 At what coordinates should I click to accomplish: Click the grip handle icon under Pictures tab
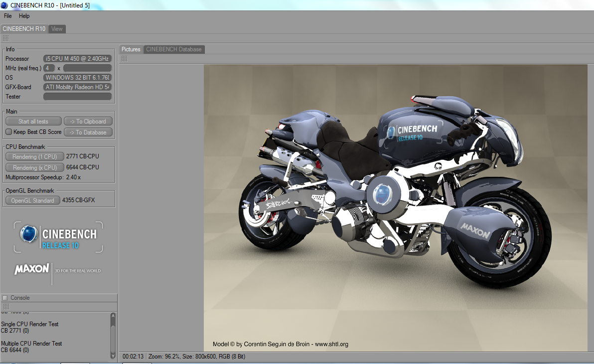point(124,59)
